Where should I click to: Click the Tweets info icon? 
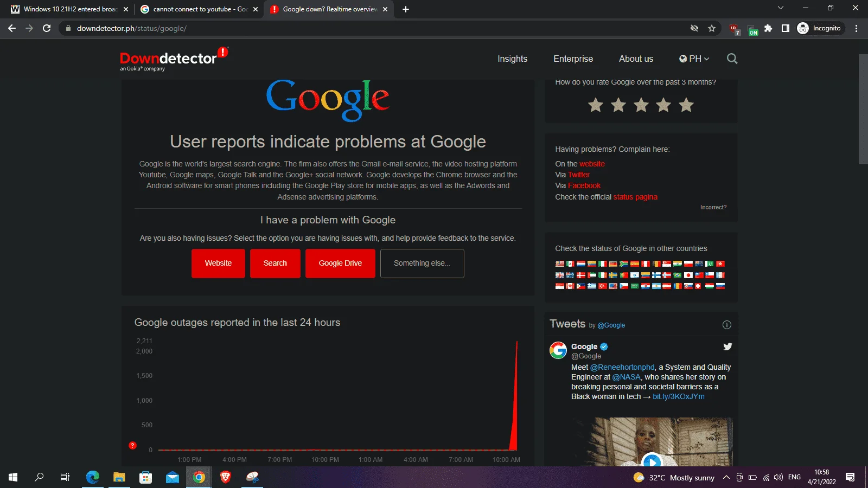click(x=727, y=325)
